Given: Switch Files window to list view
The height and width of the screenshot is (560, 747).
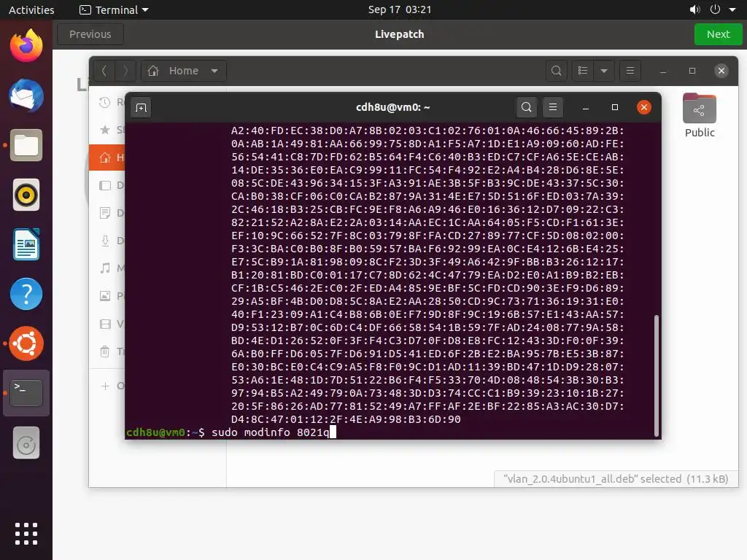Looking at the screenshot, I should (583, 71).
